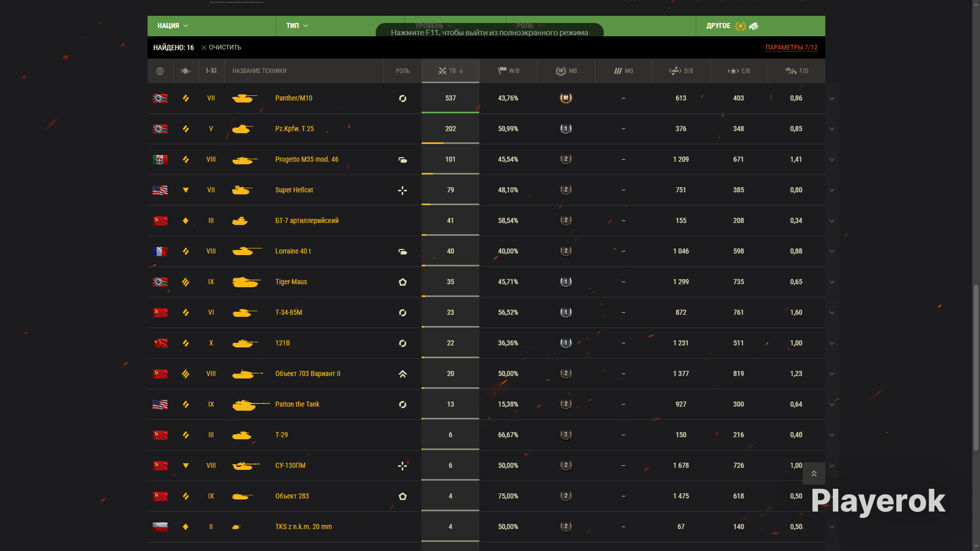The width and height of the screenshot is (980, 551).
Task: Select the СУ-130ПМ vehicle name
Action: [290, 466]
